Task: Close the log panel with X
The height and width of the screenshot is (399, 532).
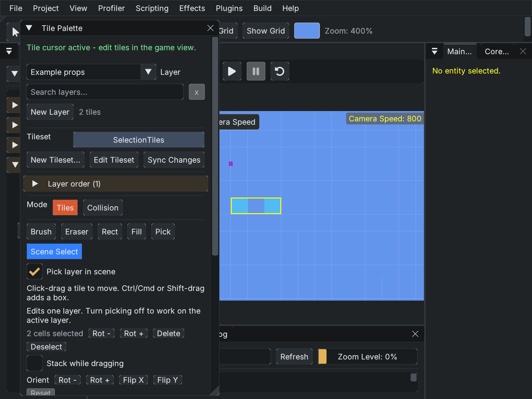Action: point(415,334)
